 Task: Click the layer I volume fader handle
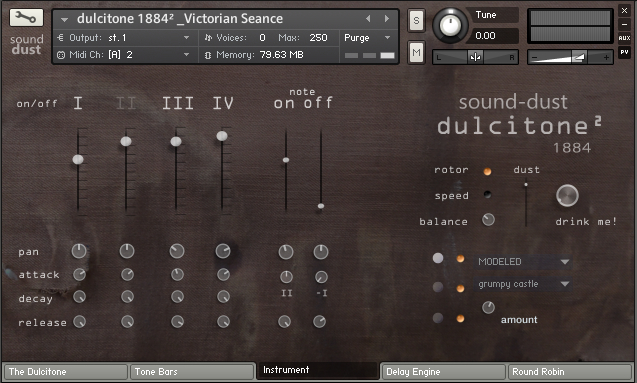[x=78, y=159]
